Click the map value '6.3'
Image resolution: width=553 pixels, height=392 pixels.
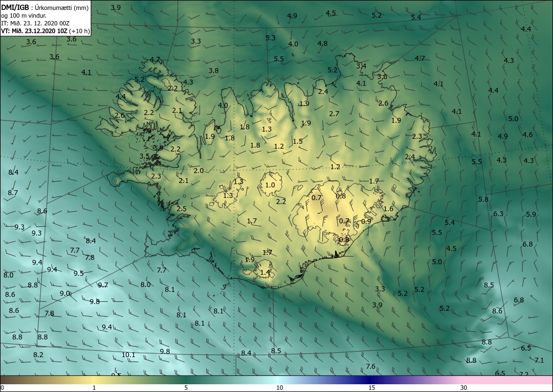[498, 214]
